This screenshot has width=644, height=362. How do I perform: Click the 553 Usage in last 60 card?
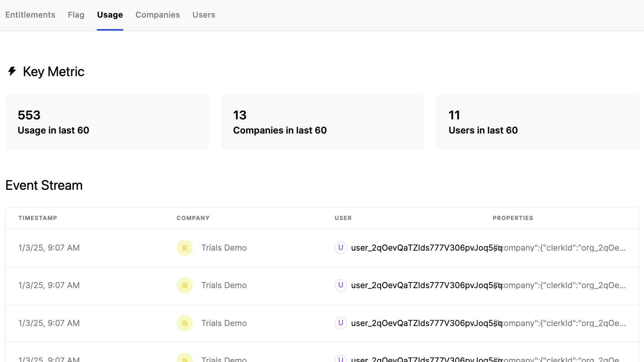107,122
